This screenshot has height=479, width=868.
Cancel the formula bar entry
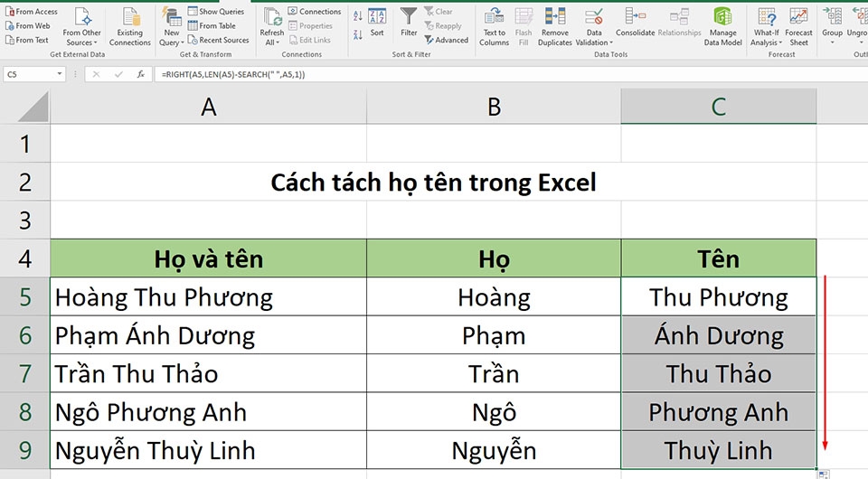click(97, 74)
